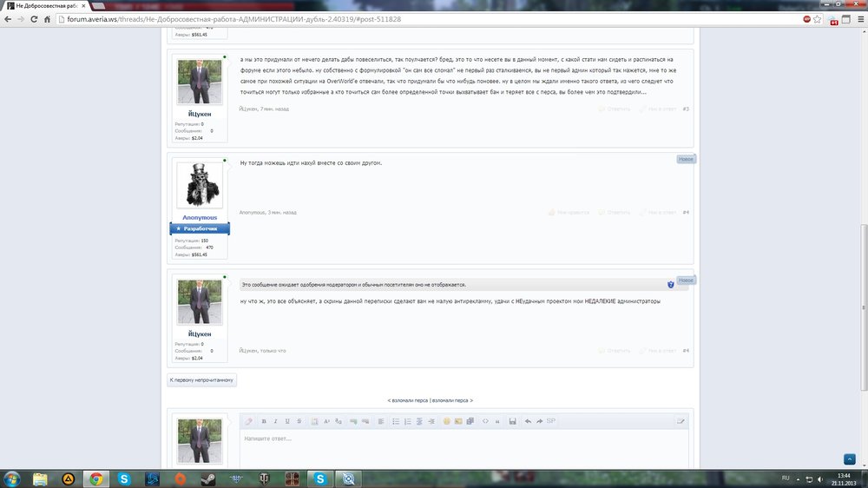
Task: Insert an unordered bullet list
Action: tap(396, 421)
